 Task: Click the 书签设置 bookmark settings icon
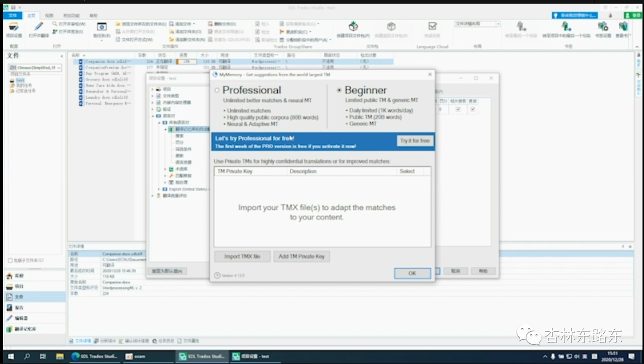[x=603, y=30]
